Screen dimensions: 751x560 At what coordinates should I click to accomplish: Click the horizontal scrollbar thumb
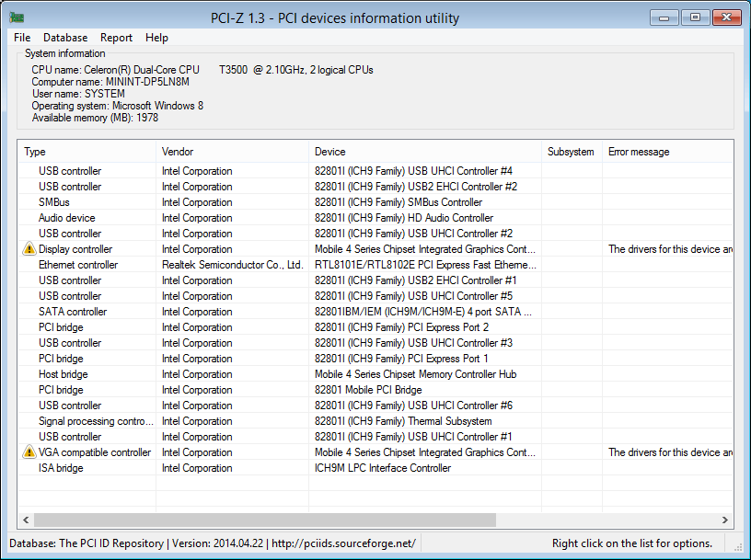point(265,520)
